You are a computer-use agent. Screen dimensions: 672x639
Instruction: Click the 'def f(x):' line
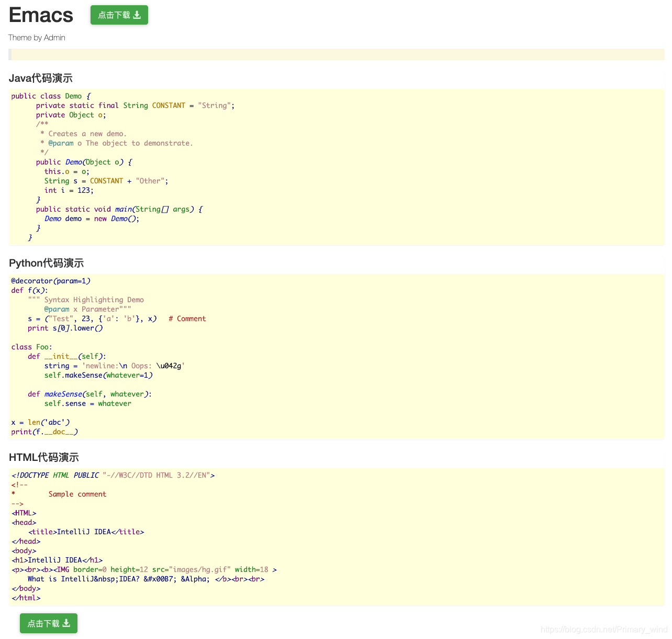(30, 291)
